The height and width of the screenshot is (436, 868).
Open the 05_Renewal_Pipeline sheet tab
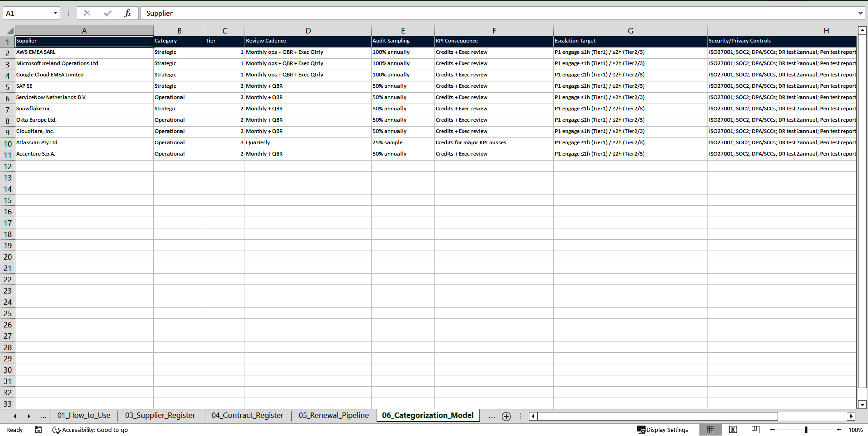click(x=334, y=416)
